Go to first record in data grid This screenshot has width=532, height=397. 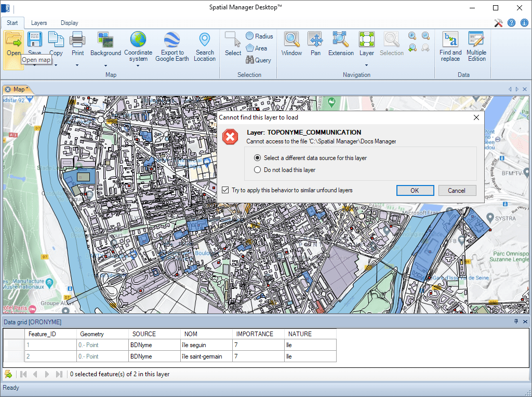click(x=23, y=374)
